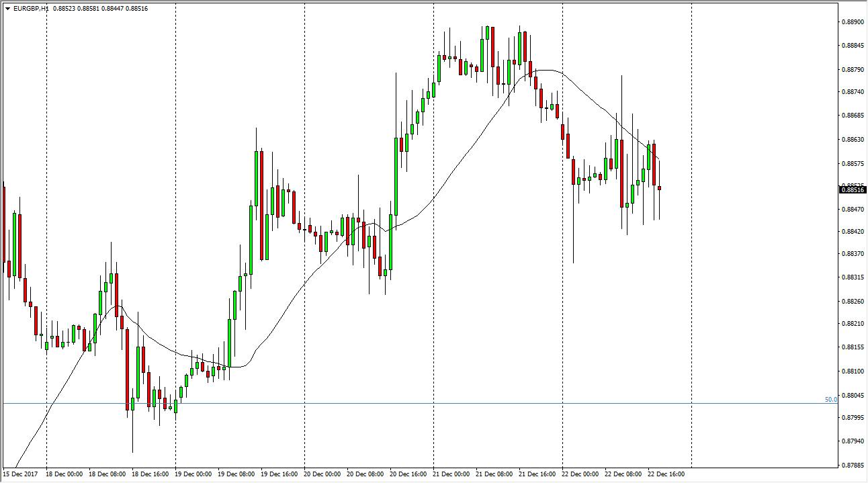The image size is (868, 483).
Task: Open the dropdown arrow beside EURGBP,H1
Action: [7, 9]
